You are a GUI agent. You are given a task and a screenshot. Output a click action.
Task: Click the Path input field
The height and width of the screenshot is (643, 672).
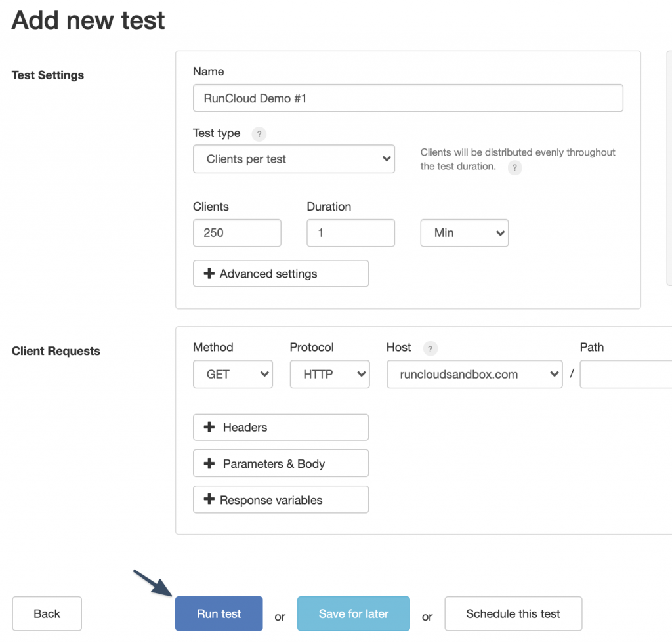pos(625,374)
